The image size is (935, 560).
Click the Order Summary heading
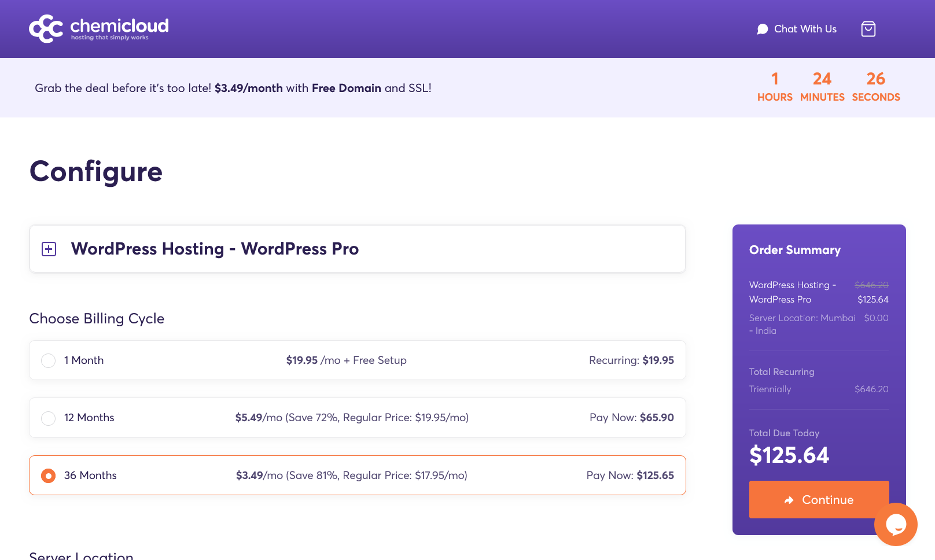(795, 250)
